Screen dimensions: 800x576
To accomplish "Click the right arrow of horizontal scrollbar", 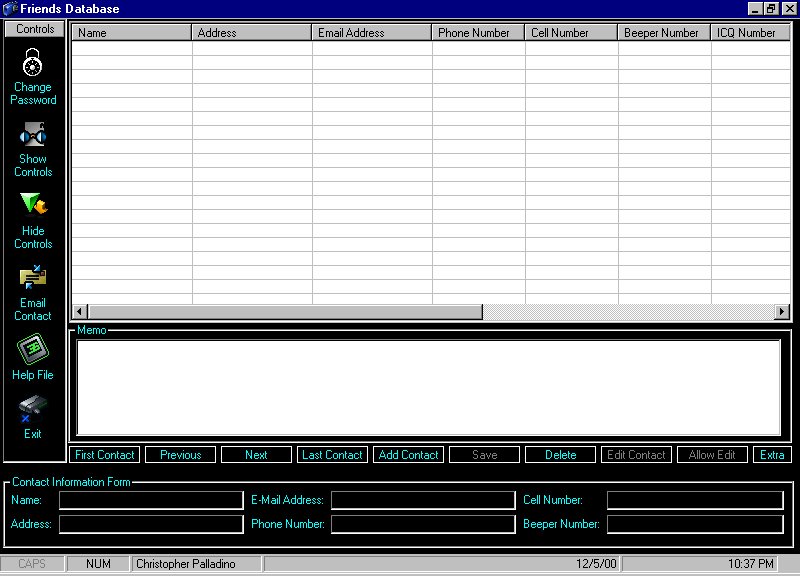I will 782,311.
